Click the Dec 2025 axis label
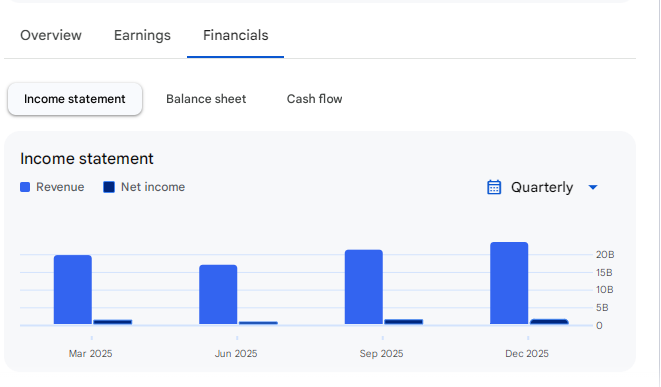 [x=527, y=353]
